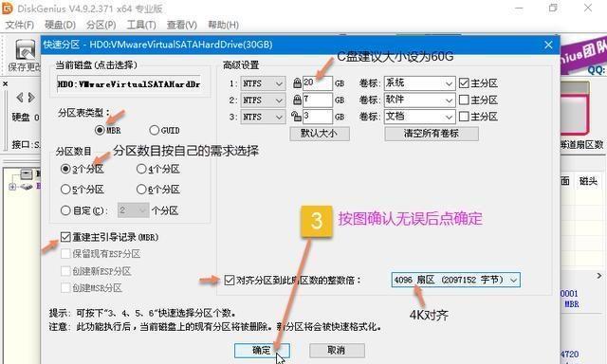Open the file system dropdown for partition 1

pos(264,83)
